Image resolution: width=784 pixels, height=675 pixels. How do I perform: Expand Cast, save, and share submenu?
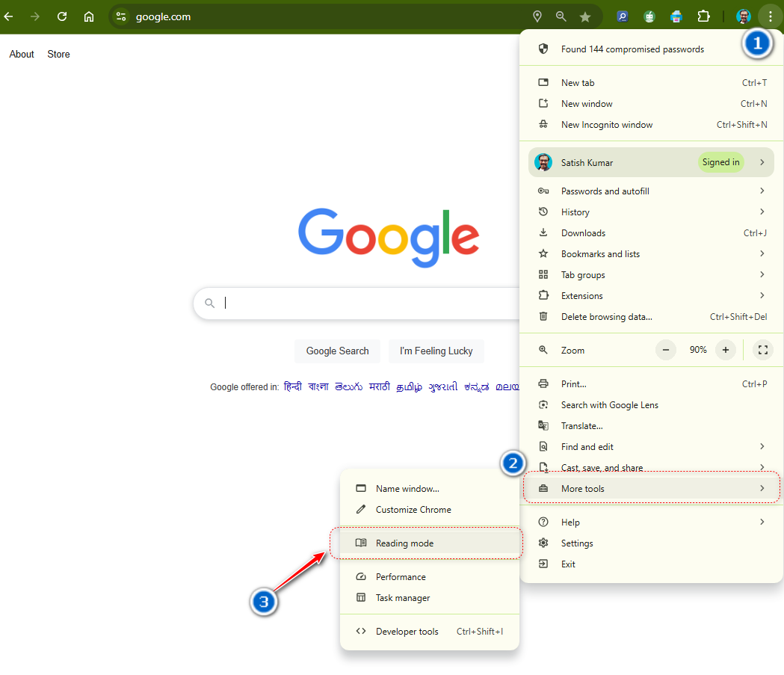coord(652,468)
